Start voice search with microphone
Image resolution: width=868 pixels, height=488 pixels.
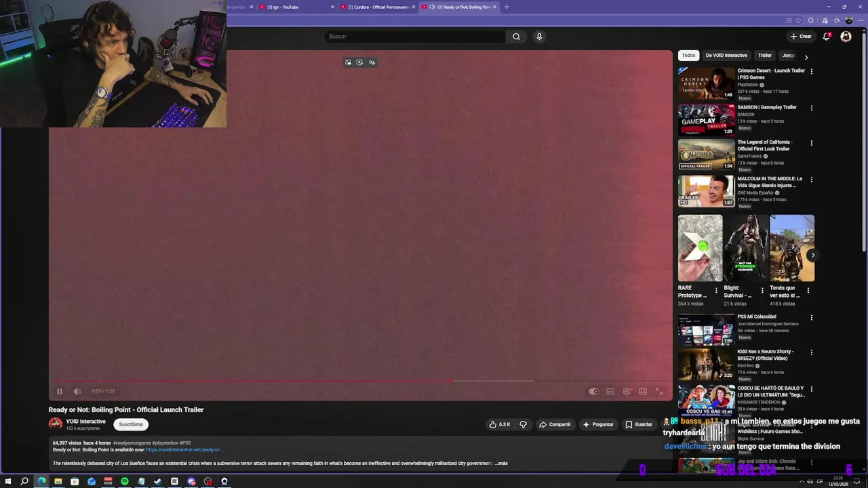(x=539, y=37)
